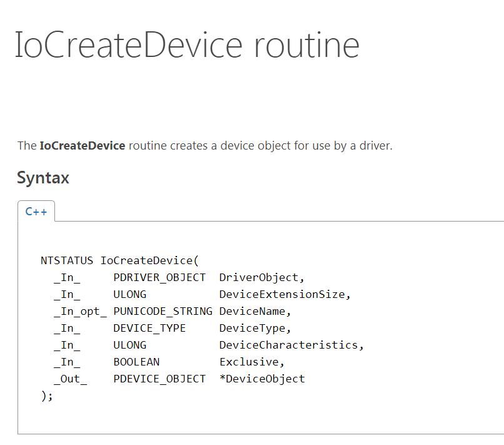Click the DeviceCharacteristics parameter
This screenshot has height=445, width=504.
(291, 345)
